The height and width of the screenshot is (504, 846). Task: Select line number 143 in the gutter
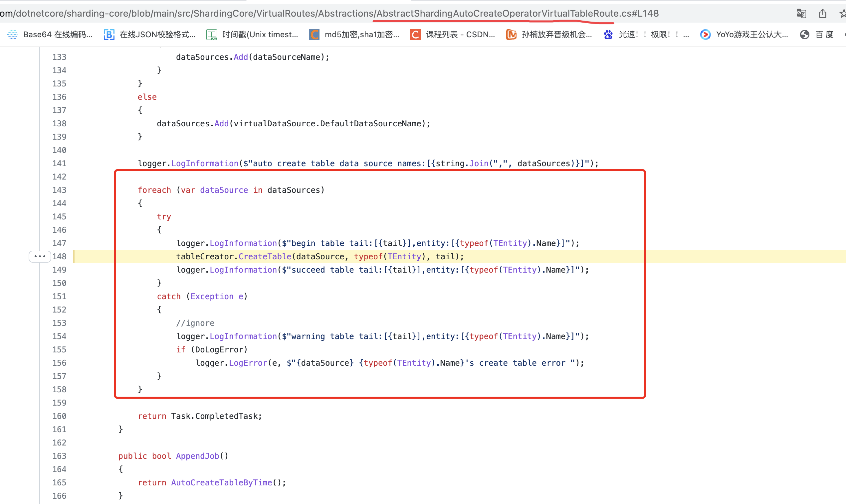pos(59,190)
